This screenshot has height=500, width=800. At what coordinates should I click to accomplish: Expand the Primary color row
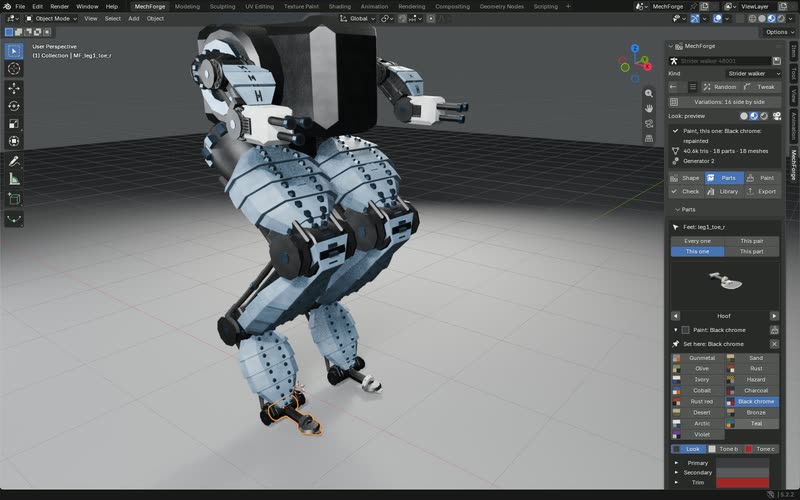click(677, 463)
